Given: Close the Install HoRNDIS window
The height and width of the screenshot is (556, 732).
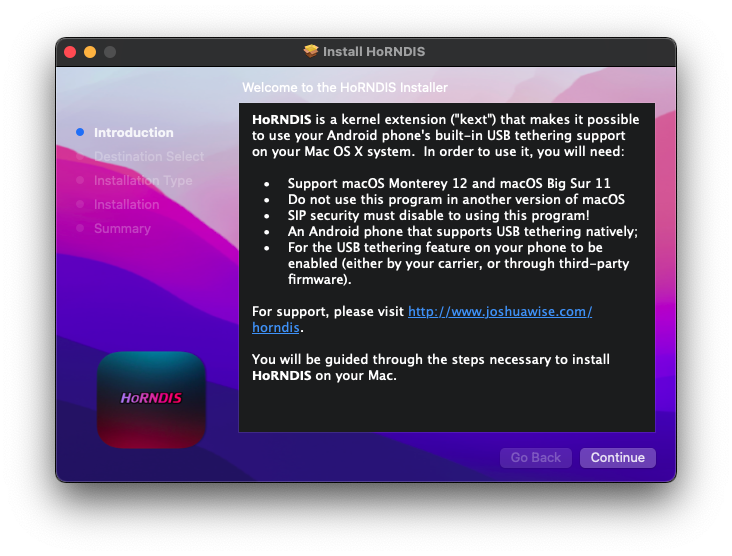Looking at the screenshot, I should click(x=70, y=52).
